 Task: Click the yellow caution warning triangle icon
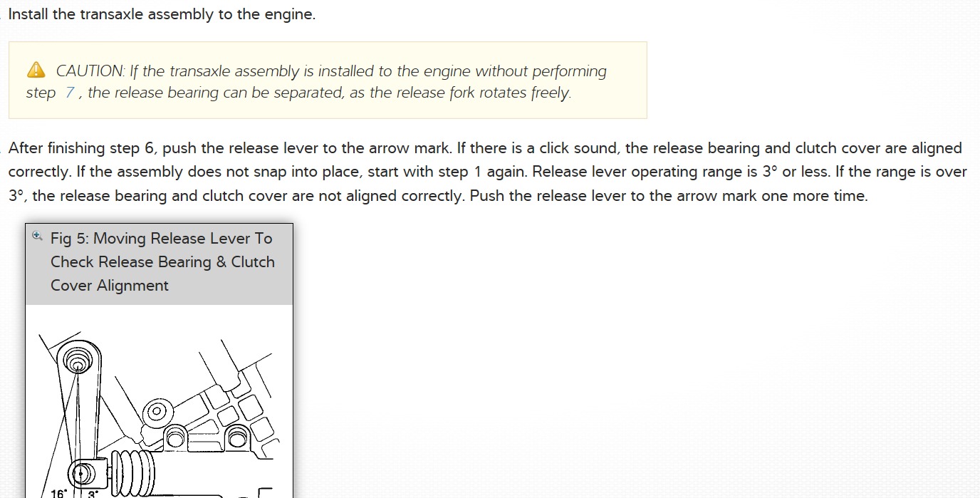tap(36, 70)
